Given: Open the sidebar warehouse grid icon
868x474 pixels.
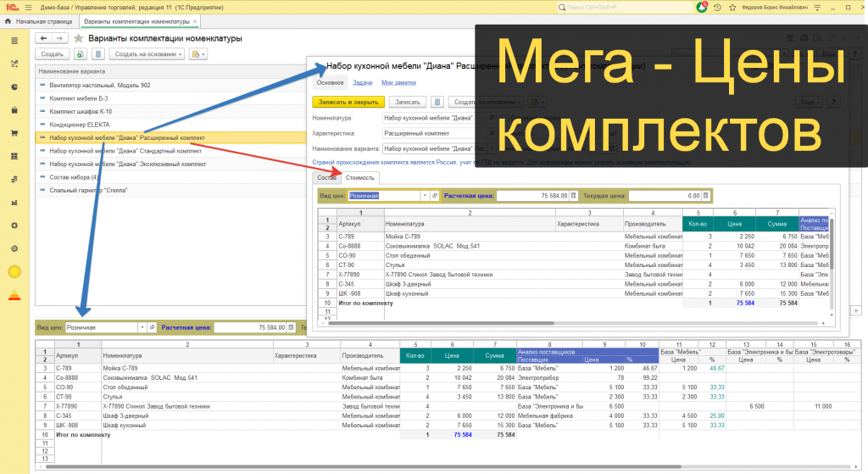Looking at the screenshot, I should tap(14, 156).
